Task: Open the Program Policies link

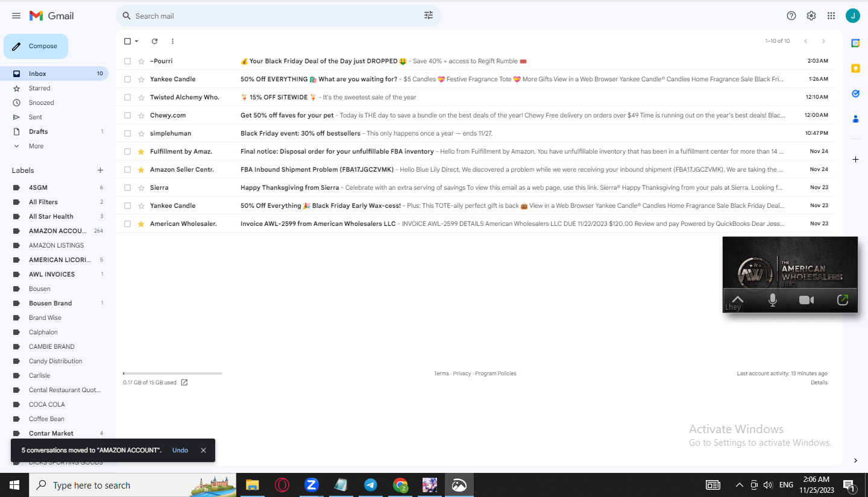Action: tap(495, 374)
